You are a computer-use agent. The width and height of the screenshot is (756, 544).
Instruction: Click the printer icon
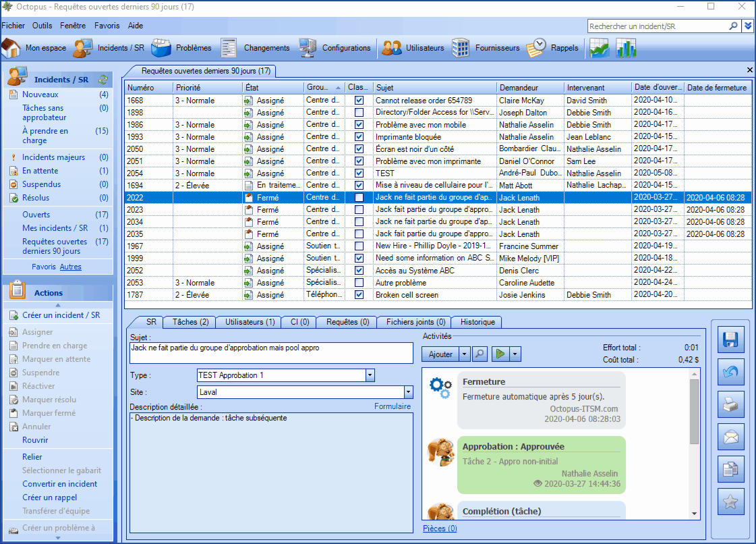731,405
